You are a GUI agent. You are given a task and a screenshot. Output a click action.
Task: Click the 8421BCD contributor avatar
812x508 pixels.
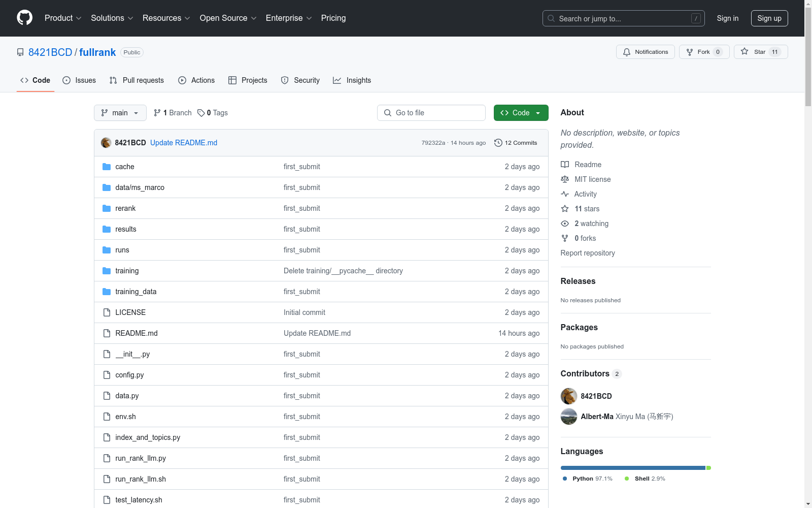pyautogui.click(x=569, y=396)
